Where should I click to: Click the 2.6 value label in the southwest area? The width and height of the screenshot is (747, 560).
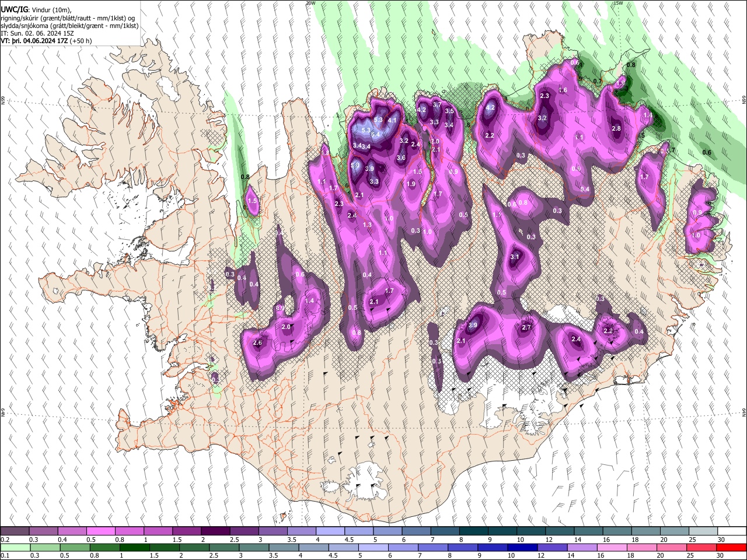point(258,343)
